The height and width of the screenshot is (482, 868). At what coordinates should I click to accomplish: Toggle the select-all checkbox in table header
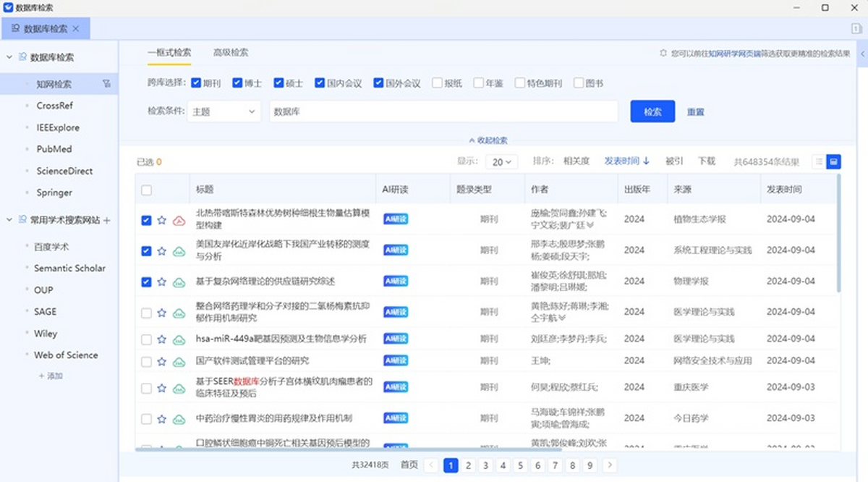pos(147,190)
